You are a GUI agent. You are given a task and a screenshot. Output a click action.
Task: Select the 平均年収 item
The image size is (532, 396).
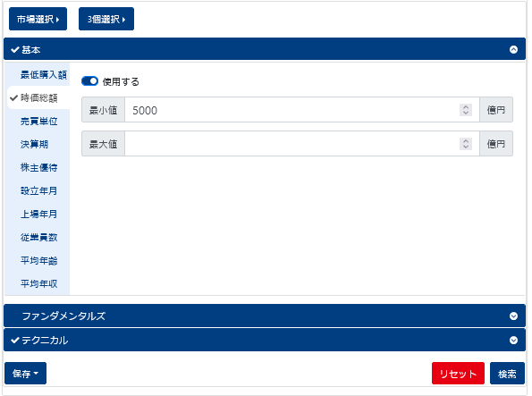38,283
